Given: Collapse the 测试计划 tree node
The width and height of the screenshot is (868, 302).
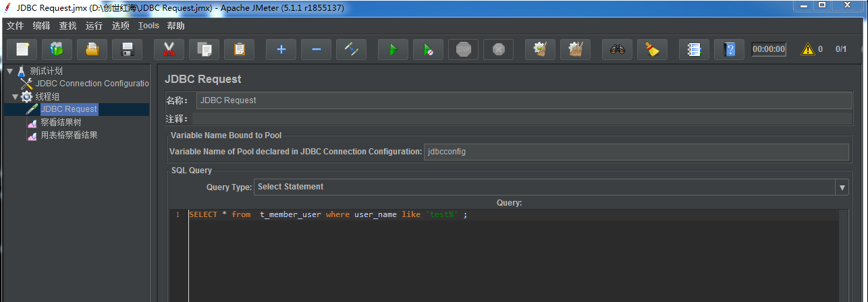Looking at the screenshot, I should pos(9,71).
